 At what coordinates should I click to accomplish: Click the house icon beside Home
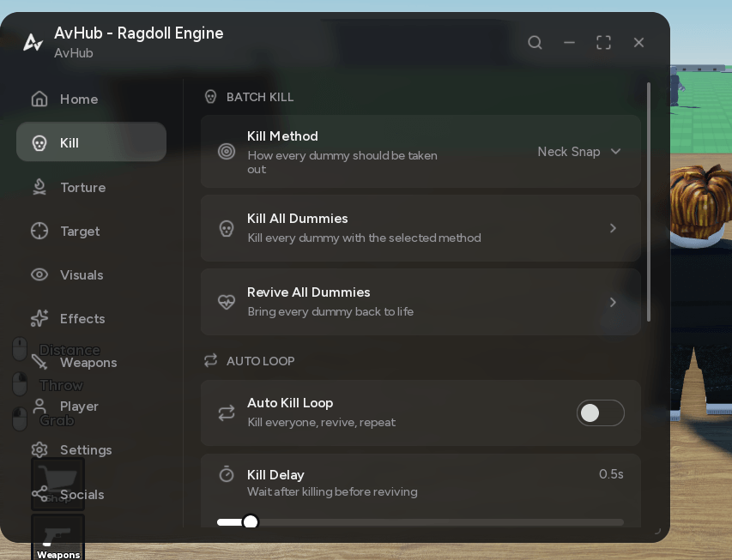39,99
